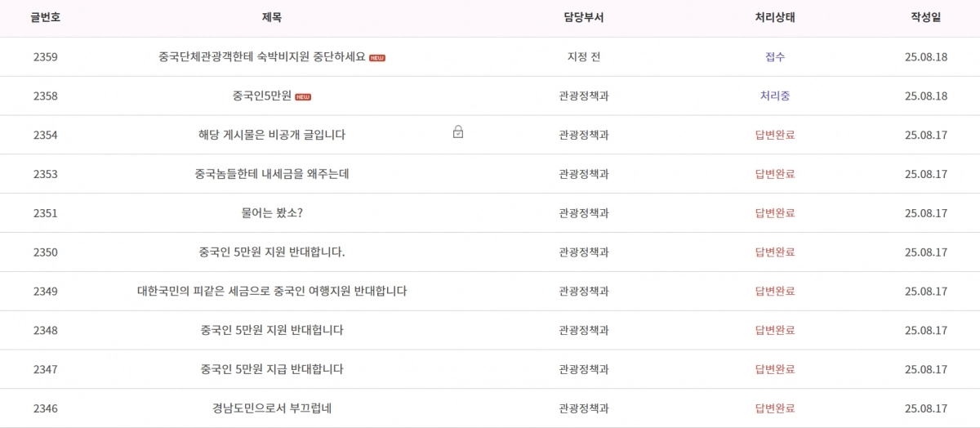Open the post titled 중국인5만원
Image resolution: width=980 pixels, height=428 pixels.
(x=262, y=96)
